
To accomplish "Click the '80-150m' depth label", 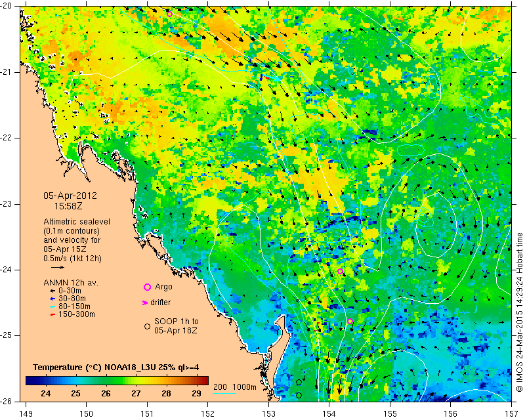I will pyautogui.click(x=74, y=306).
